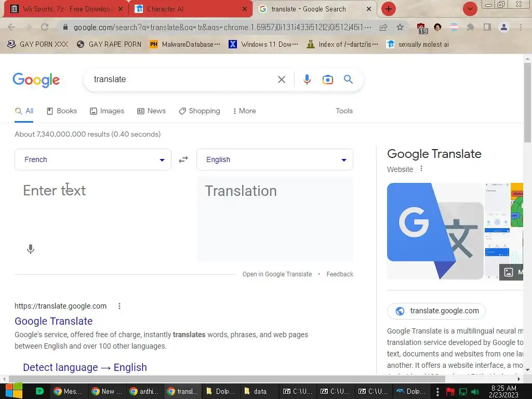Clear the search box with the X

(x=281, y=79)
